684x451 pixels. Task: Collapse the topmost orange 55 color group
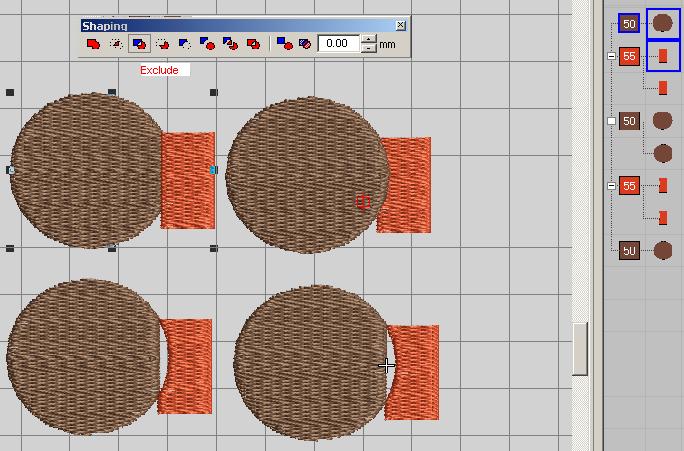click(612, 57)
